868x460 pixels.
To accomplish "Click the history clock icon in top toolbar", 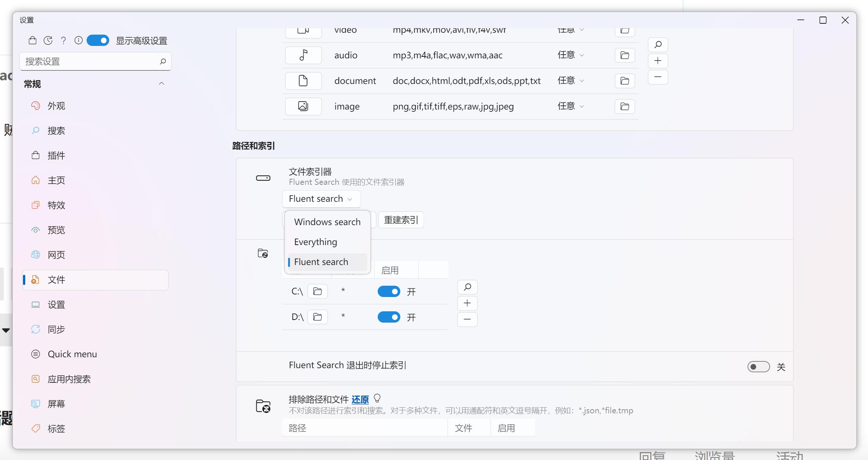I will (48, 40).
